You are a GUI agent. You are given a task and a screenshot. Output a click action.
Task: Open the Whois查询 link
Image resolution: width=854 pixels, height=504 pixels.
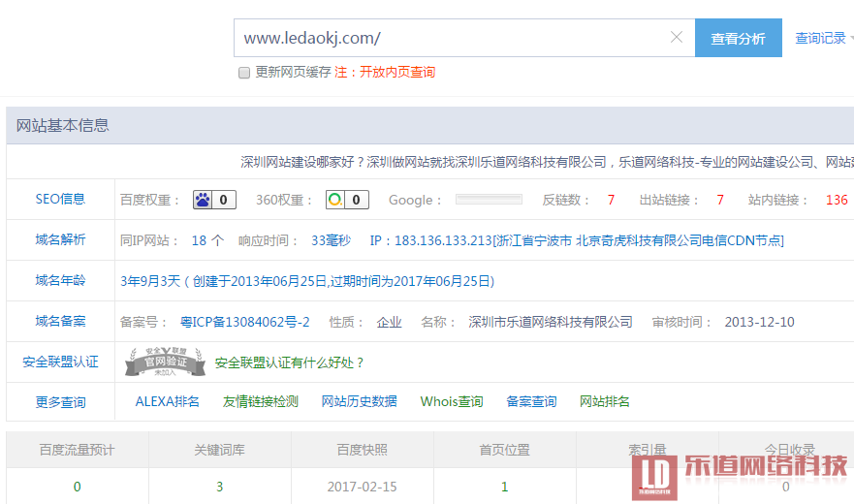pyautogui.click(x=452, y=402)
